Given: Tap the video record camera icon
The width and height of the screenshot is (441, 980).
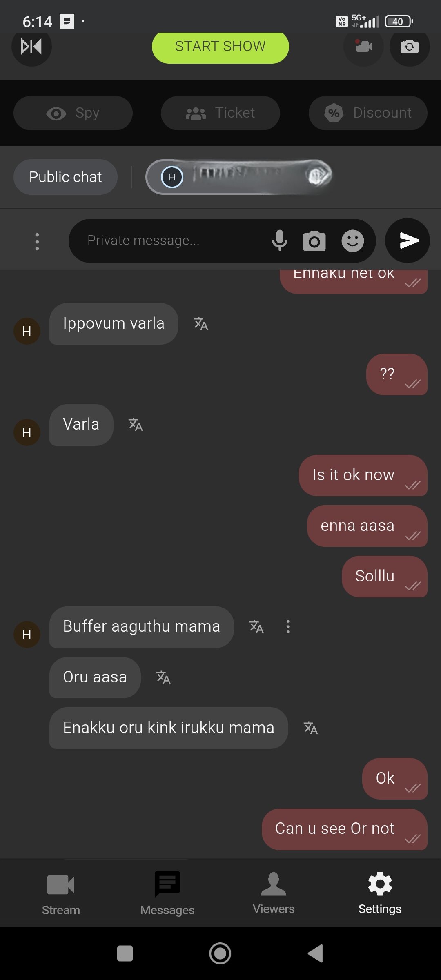Looking at the screenshot, I should tap(363, 46).
